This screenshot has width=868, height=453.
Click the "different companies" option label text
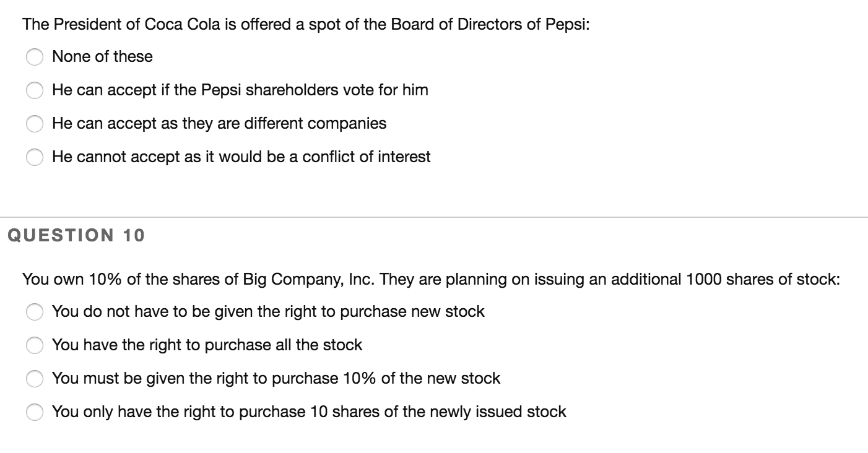click(x=219, y=124)
